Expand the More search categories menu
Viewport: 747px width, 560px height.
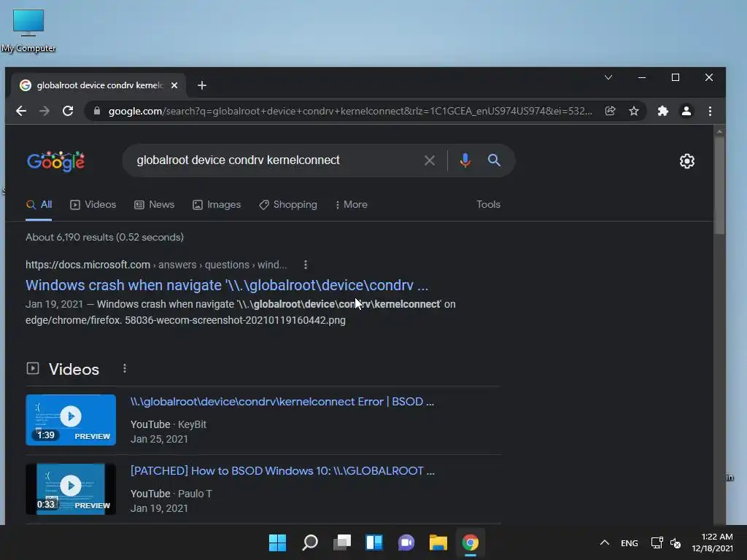(x=351, y=205)
